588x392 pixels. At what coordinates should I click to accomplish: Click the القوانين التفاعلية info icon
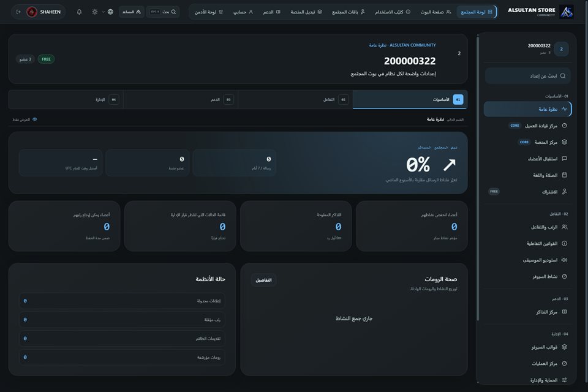[564, 243]
